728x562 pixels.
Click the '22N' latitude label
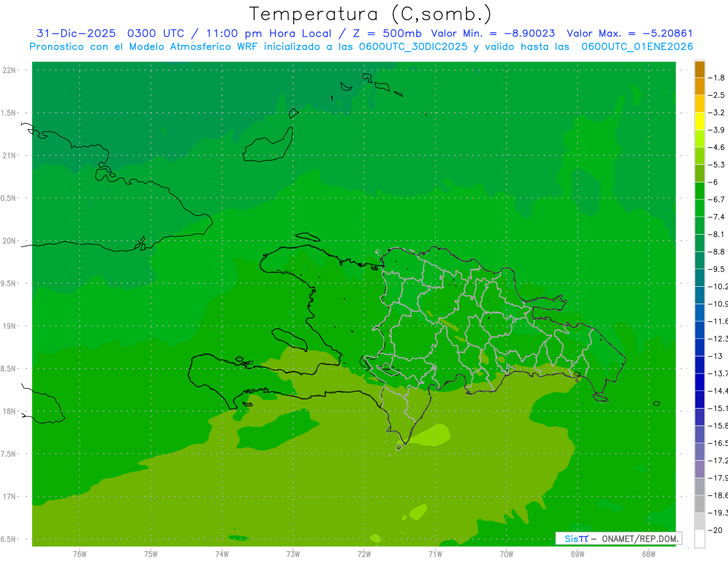point(9,70)
